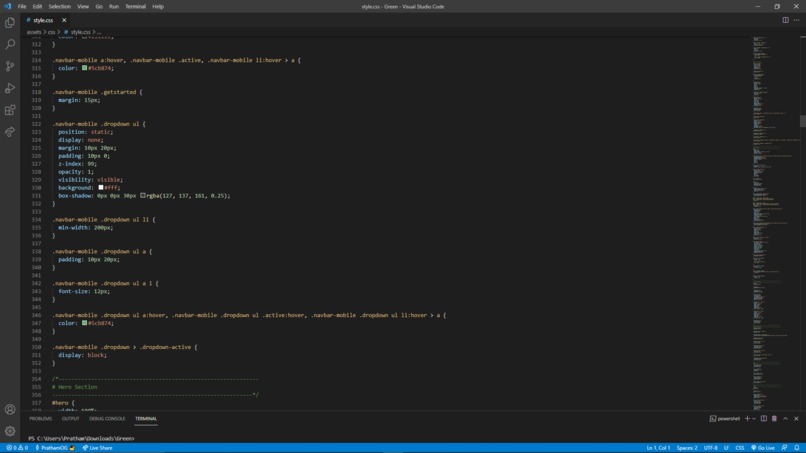
Task: Open the View menu
Action: pyautogui.click(x=83, y=7)
